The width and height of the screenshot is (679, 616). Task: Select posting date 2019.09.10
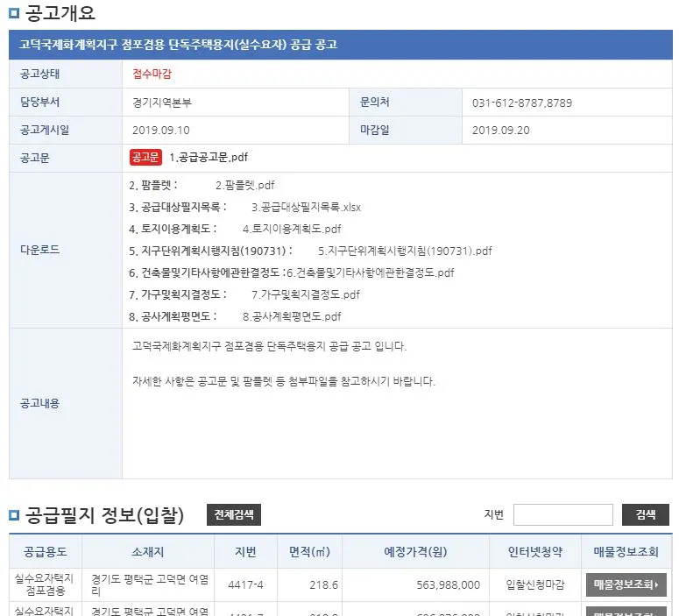(161, 130)
